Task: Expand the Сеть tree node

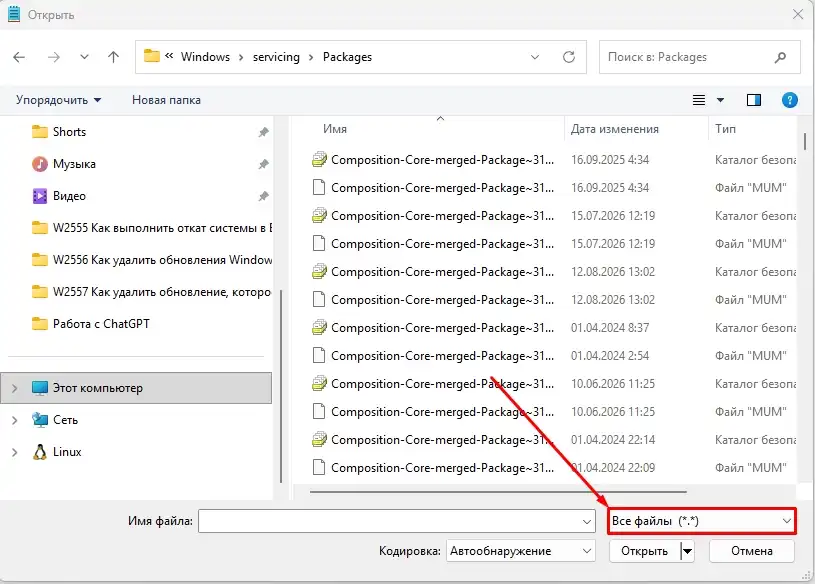Action: [15, 420]
